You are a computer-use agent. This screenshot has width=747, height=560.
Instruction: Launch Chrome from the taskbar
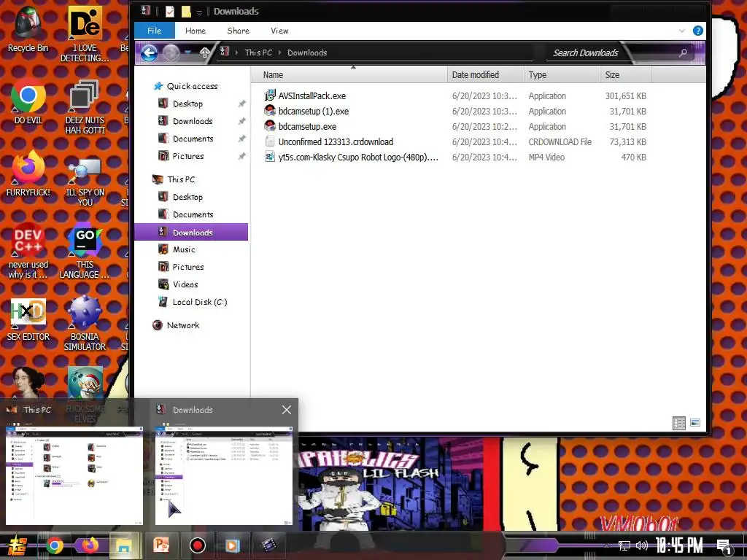click(x=54, y=545)
